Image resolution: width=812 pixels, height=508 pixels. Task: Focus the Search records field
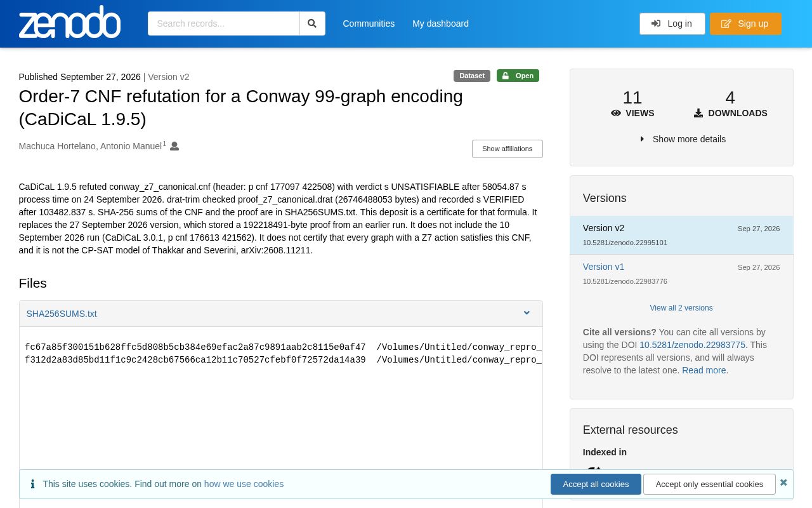coord(223,23)
